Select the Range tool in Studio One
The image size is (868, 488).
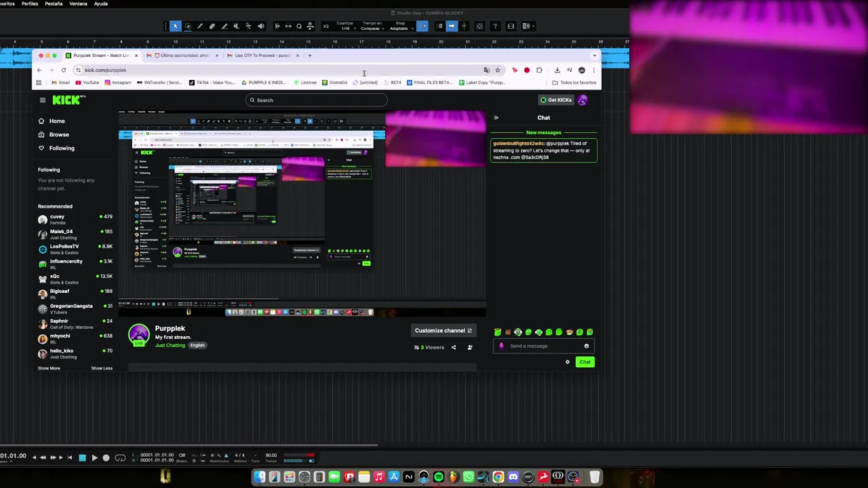coord(188,26)
